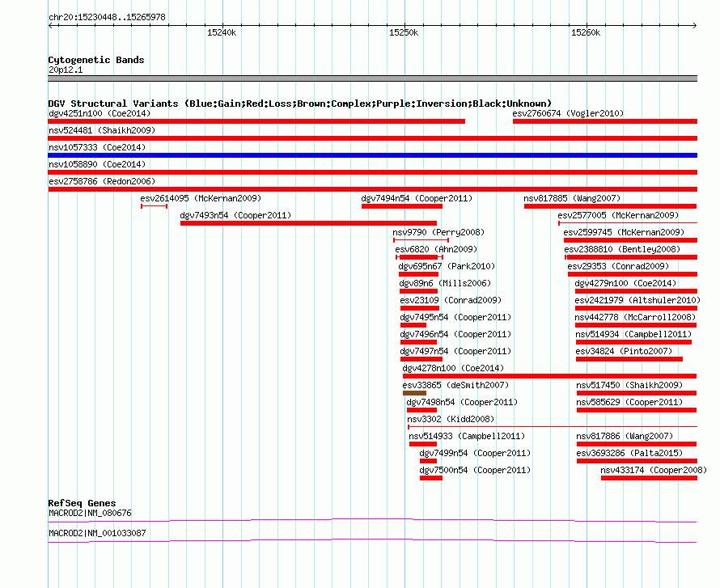
Task: Click nsv817886 (Wang2007) label
Action: tap(625, 436)
